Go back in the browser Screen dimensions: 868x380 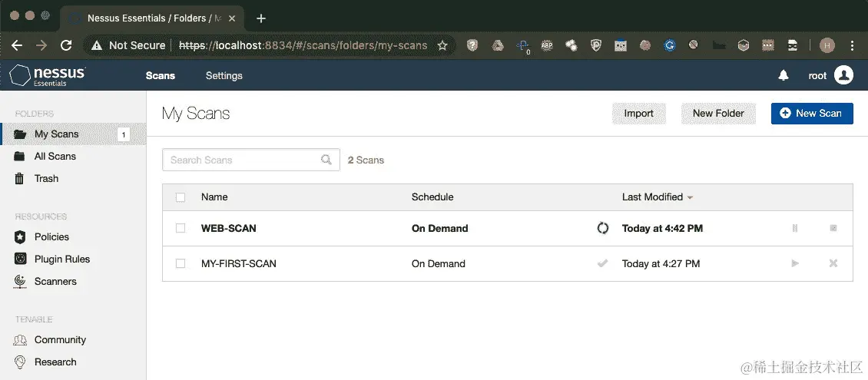pyautogui.click(x=17, y=45)
